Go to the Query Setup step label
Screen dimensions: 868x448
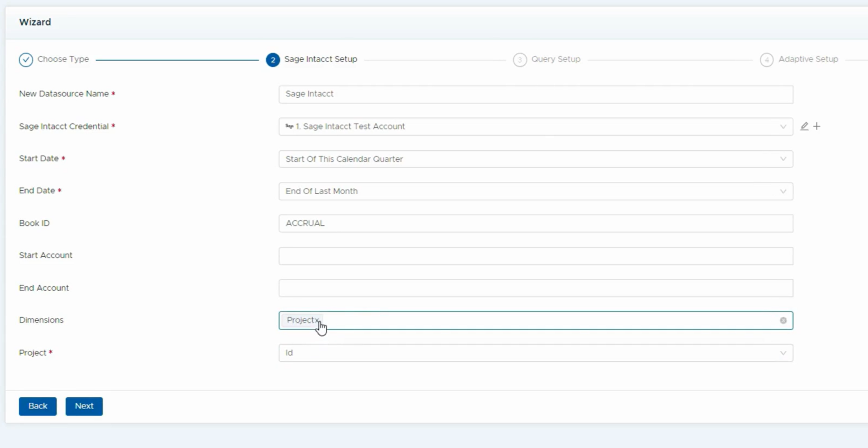coord(555,59)
